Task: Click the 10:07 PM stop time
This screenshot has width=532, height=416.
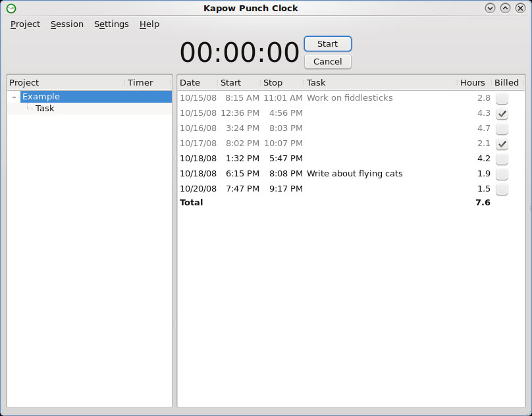Action: [x=283, y=143]
